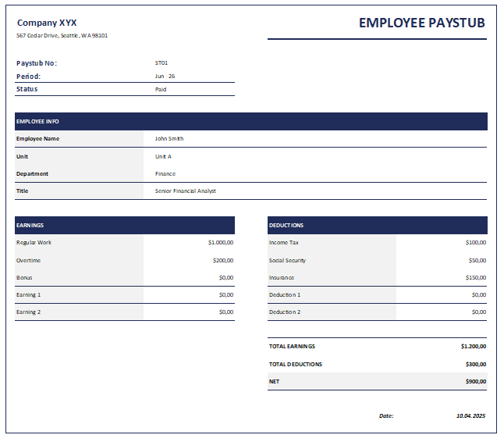This screenshot has height=442, width=504.
Task: Click the DEDUCTIONS section header
Action: pyautogui.click(x=377, y=225)
